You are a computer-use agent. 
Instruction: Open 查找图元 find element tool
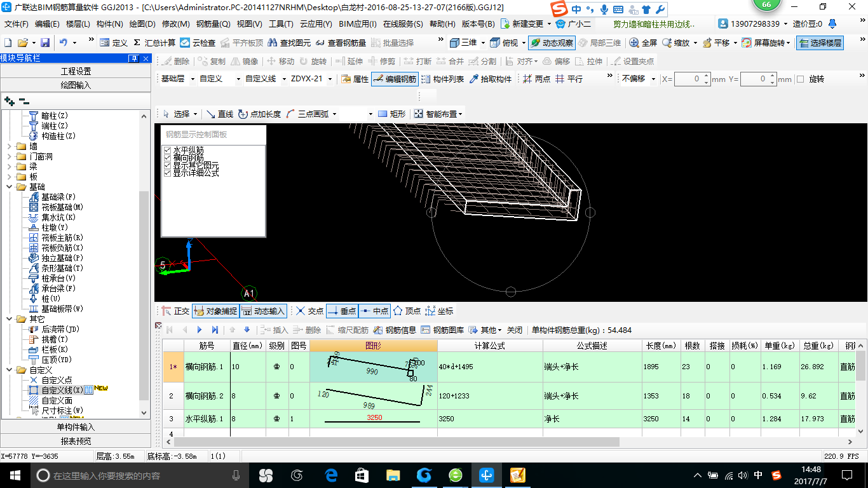pos(289,43)
